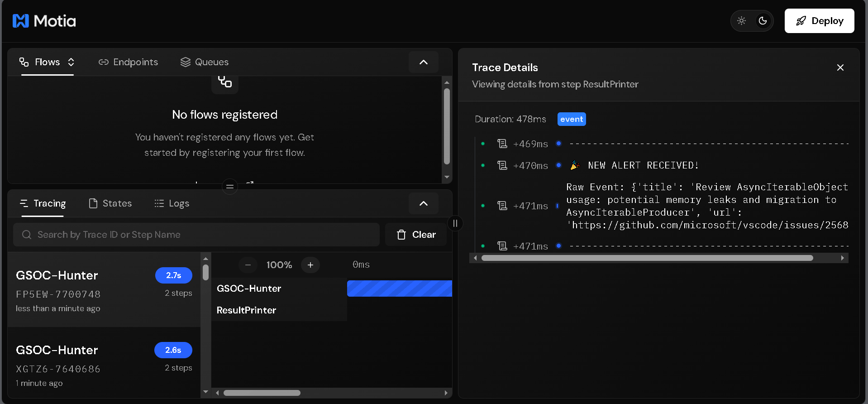868x404 pixels.
Task: Open the Flows tab
Action: pyautogui.click(x=47, y=62)
